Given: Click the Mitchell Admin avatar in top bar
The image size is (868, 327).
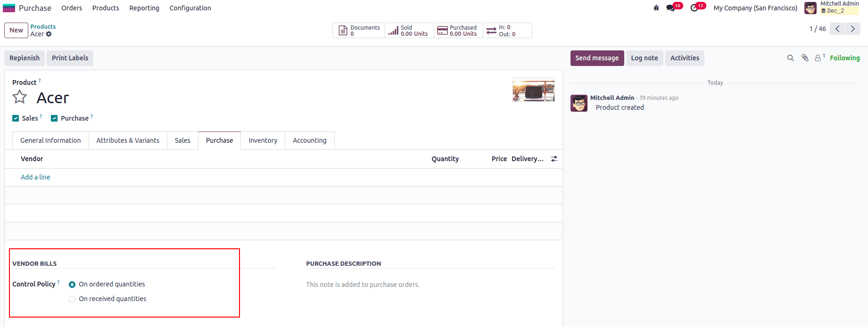Looking at the screenshot, I should point(810,8).
